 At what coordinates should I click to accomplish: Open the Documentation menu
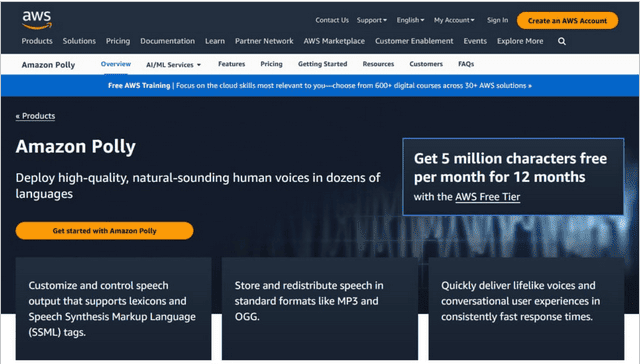[x=167, y=41]
